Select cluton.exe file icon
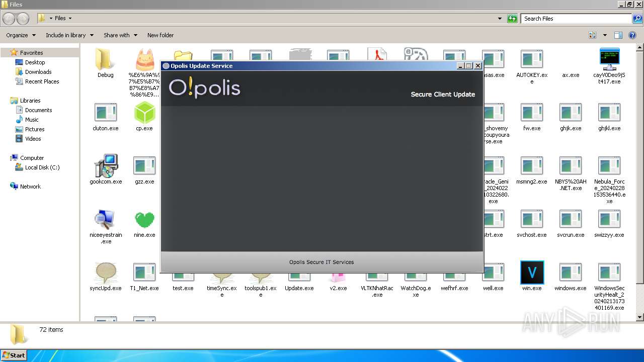The image size is (644, 362). click(105, 113)
